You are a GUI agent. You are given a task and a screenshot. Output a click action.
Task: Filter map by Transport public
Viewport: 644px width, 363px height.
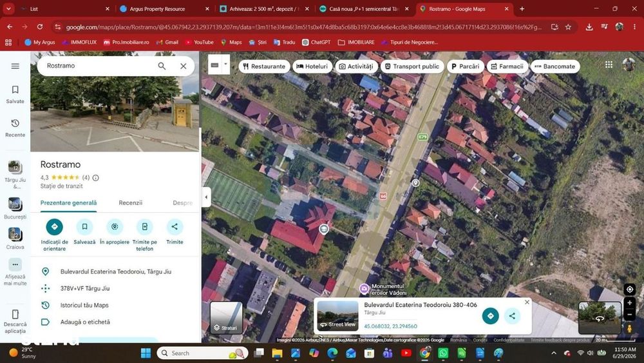click(x=412, y=66)
